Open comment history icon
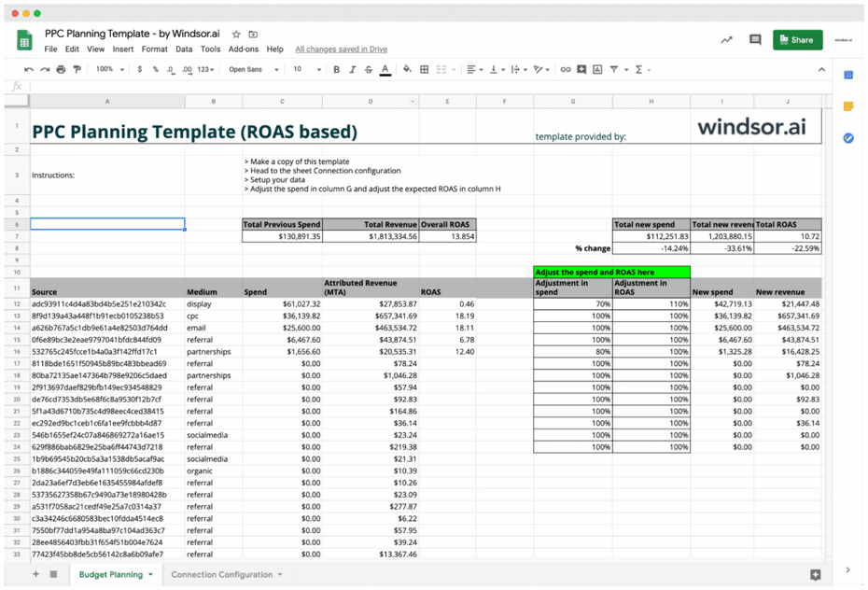This screenshot has height=590, width=868. (755, 40)
